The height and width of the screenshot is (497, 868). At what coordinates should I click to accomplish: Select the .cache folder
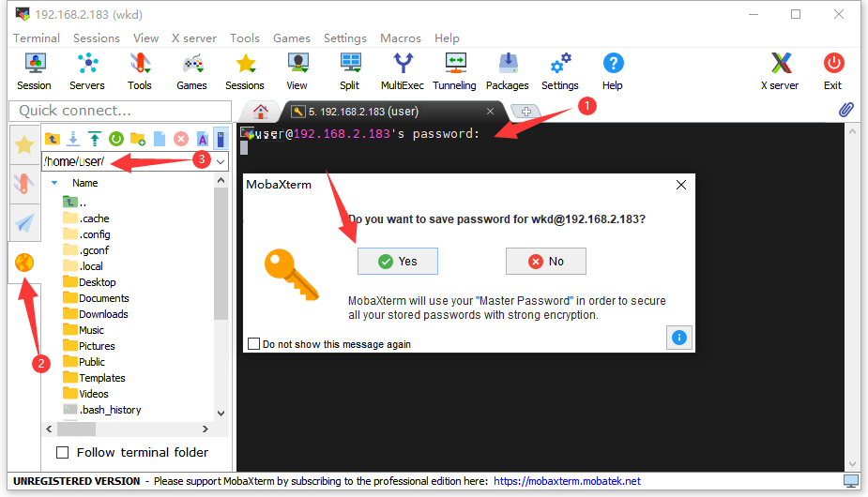pyautogui.click(x=86, y=218)
